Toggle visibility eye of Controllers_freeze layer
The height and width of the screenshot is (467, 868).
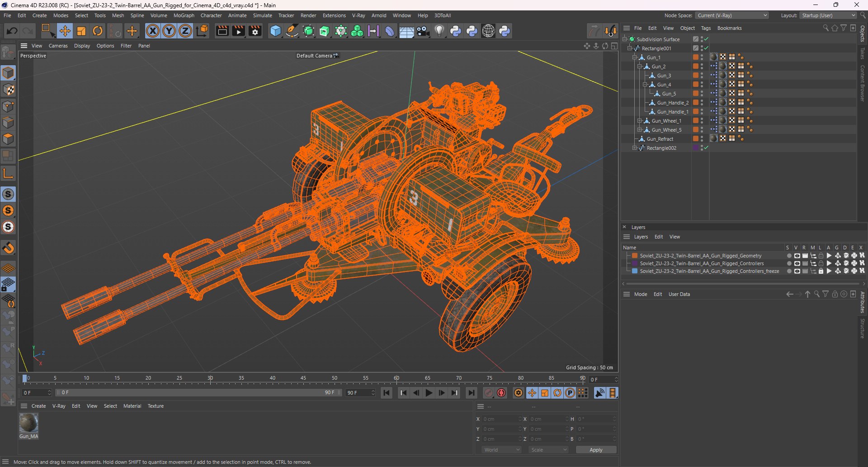[x=797, y=271]
